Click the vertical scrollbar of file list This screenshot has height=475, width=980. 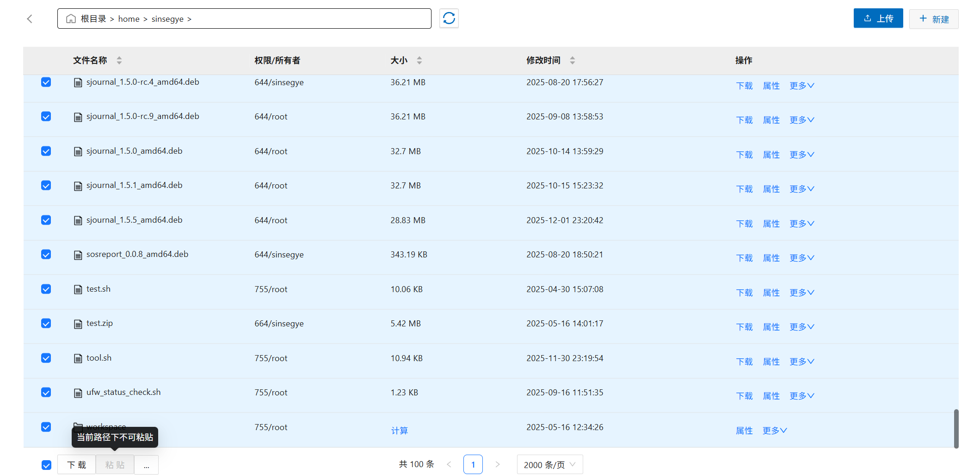956,428
